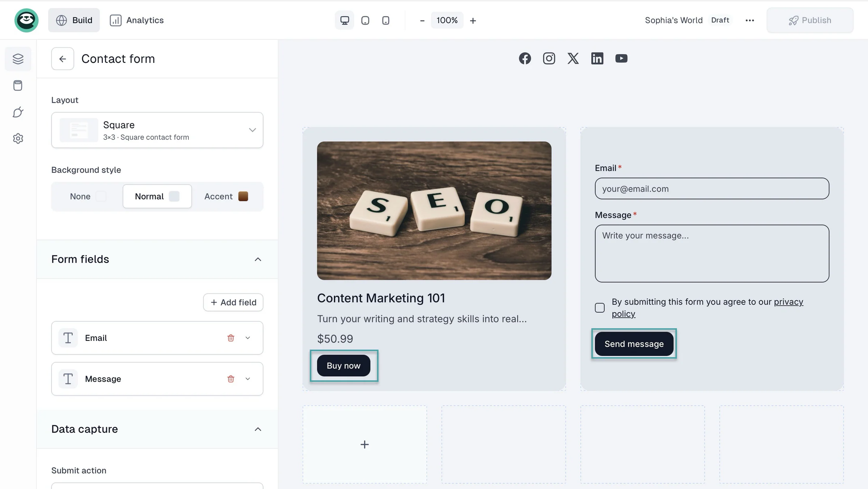
Task: Click the product description text
Action: tap(422, 319)
